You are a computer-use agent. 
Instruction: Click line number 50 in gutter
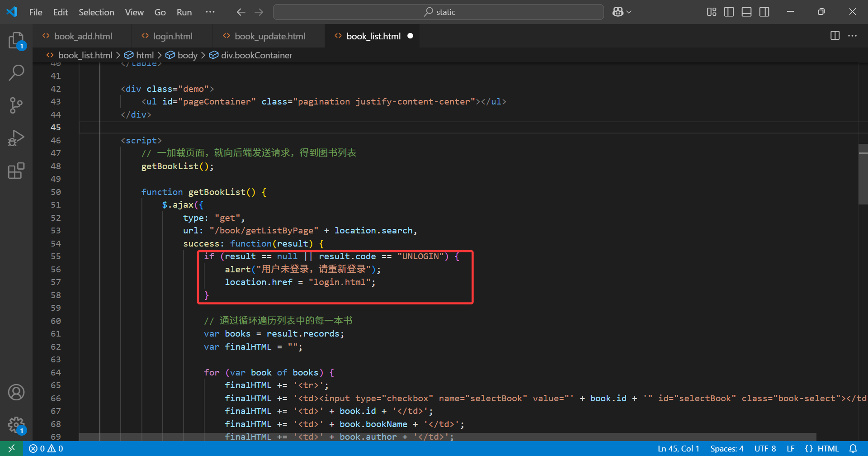tap(56, 192)
